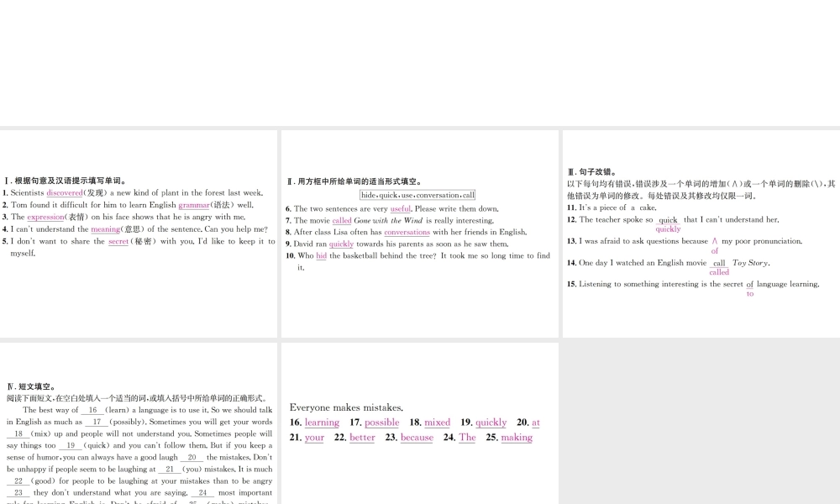Click answer 18 'mixed'
The width and height of the screenshot is (840, 504).
pos(437,423)
